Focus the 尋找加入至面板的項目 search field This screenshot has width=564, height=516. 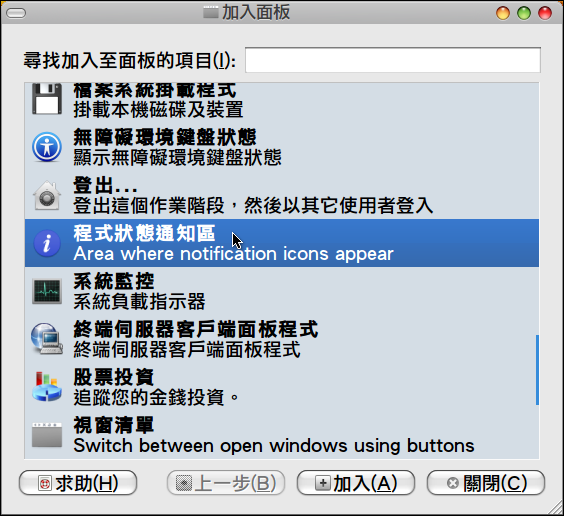pyautogui.click(x=393, y=60)
